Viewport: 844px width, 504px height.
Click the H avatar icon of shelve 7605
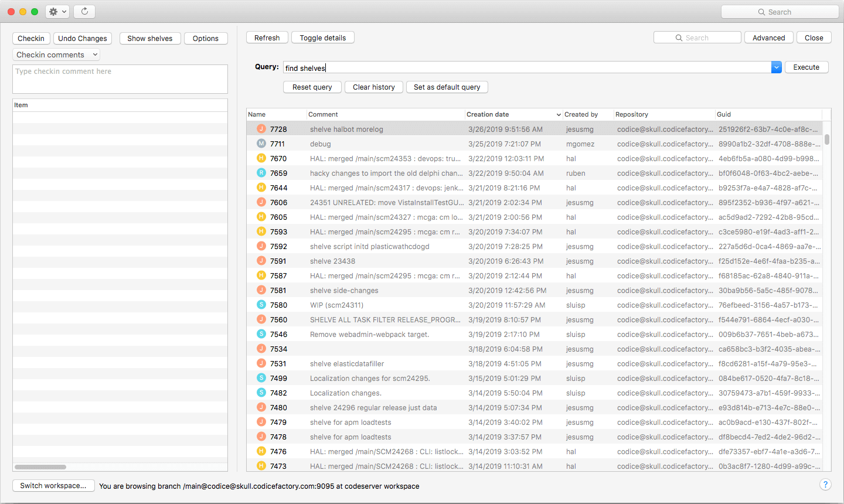261,217
